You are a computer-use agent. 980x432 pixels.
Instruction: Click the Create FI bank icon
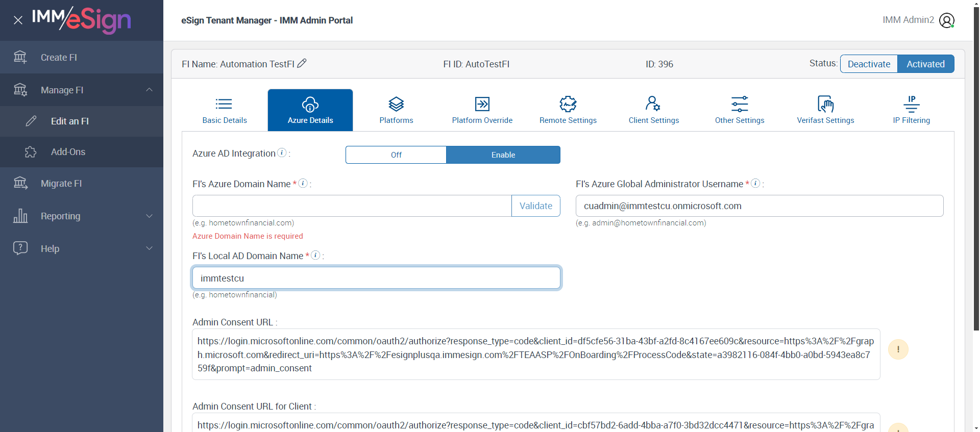[20, 57]
